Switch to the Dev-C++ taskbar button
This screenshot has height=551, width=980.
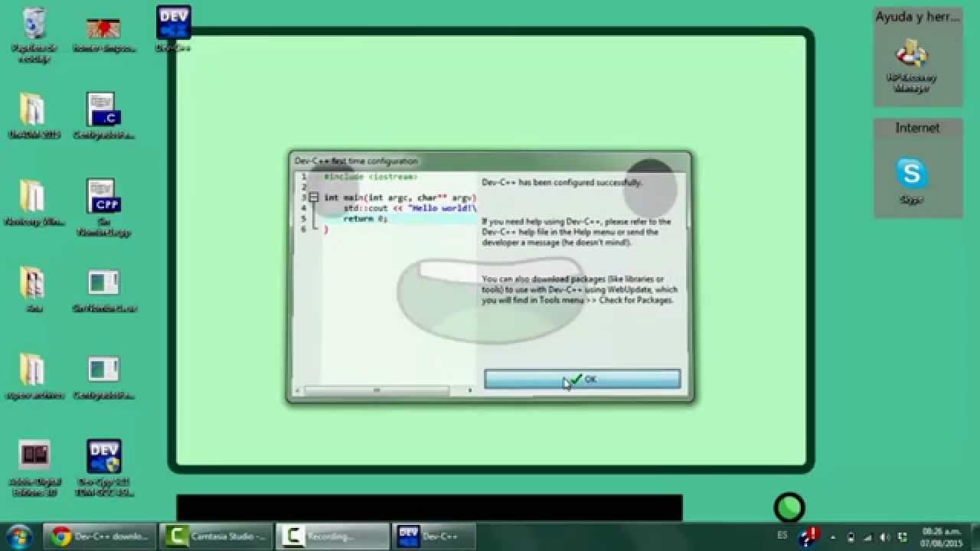(x=434, y=536)
